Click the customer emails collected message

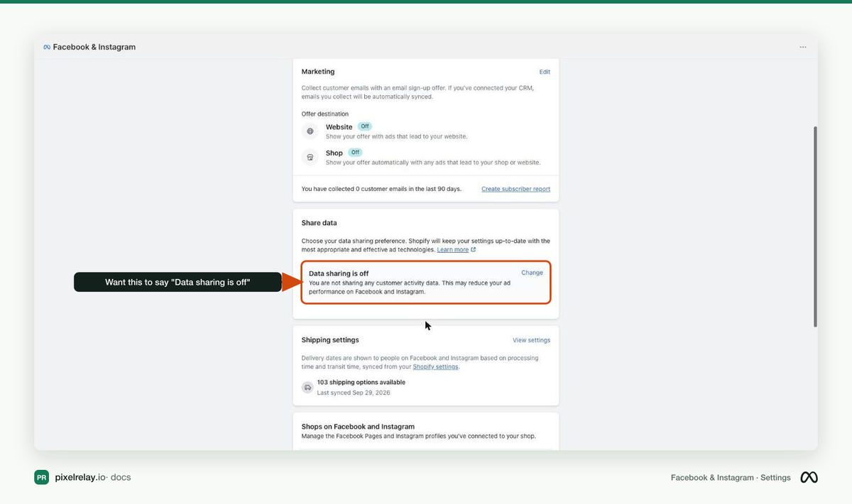pyautogui.click(x=381, y=189)
